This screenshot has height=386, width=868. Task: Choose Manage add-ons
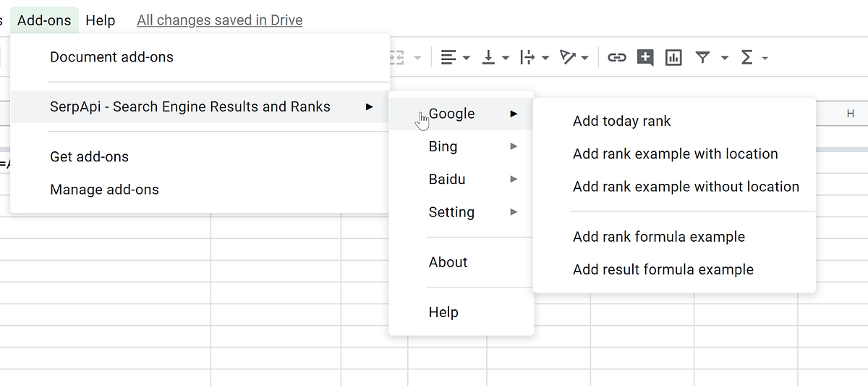200,190
